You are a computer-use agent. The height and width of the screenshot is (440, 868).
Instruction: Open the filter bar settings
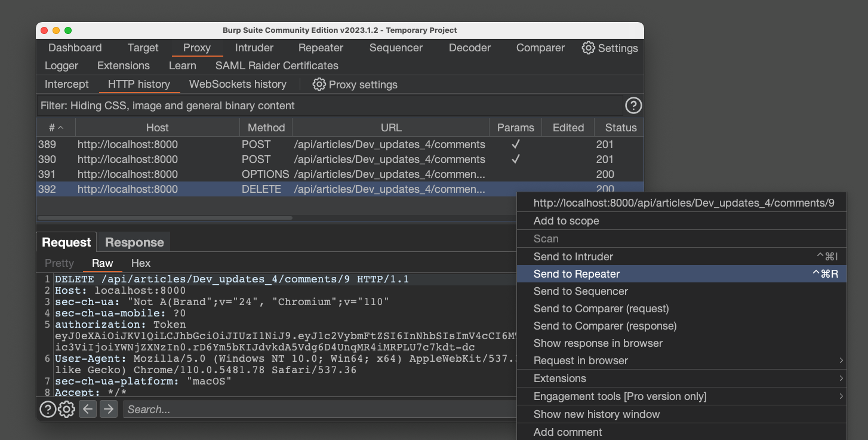pos(328,106)
